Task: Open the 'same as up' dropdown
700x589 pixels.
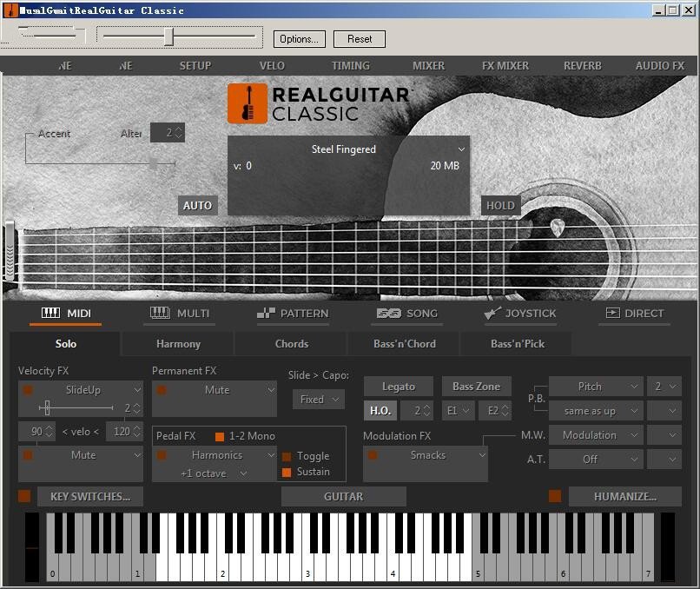Action: click(596, 411)
